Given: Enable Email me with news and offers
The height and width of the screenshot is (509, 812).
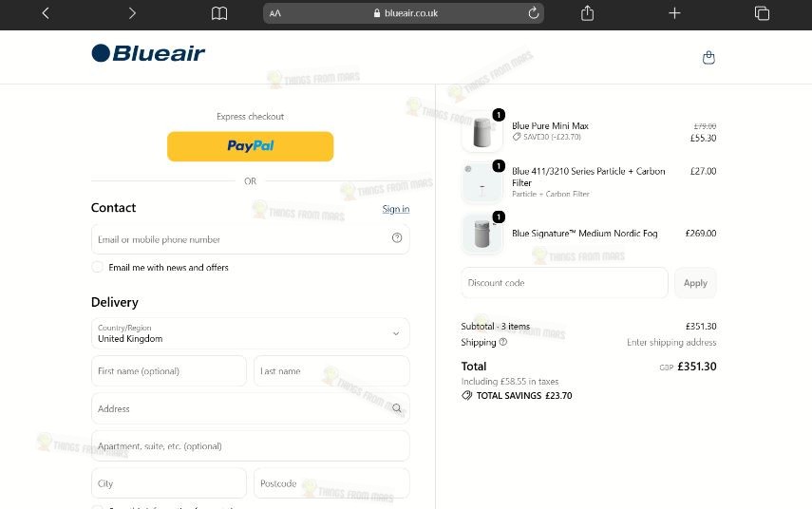Looking at the screenshot, I should (x=97, y=267).
